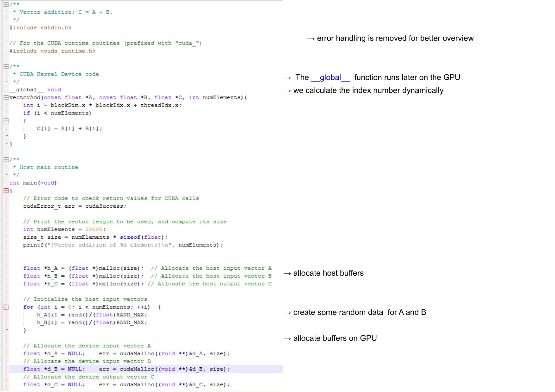The image size is (555, 392).
Task: Fold the if block inside vectorAdd
Action: 6,121
